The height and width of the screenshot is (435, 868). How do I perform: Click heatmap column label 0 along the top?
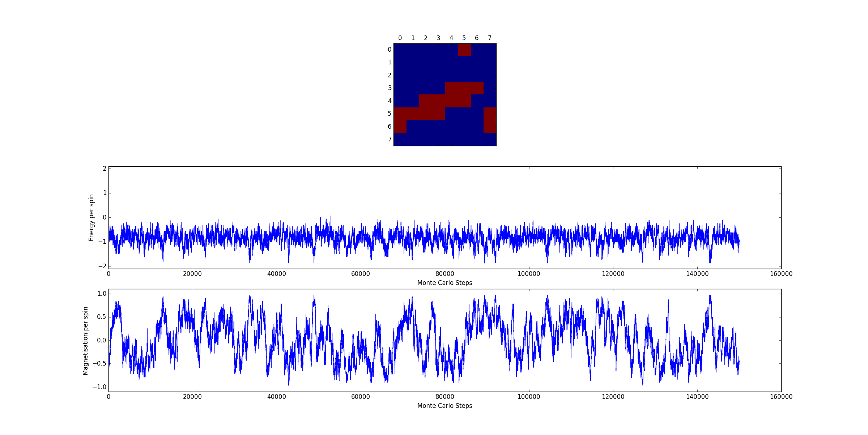pos(400,38)
